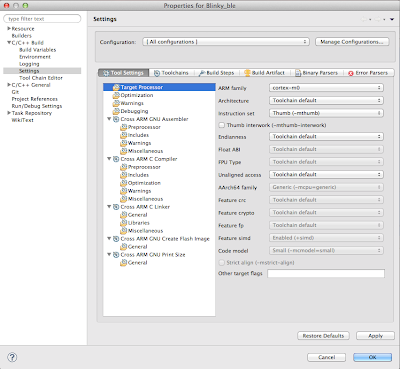
Task: Switch to the Tool Settings tab
Action: coord(123,73)
